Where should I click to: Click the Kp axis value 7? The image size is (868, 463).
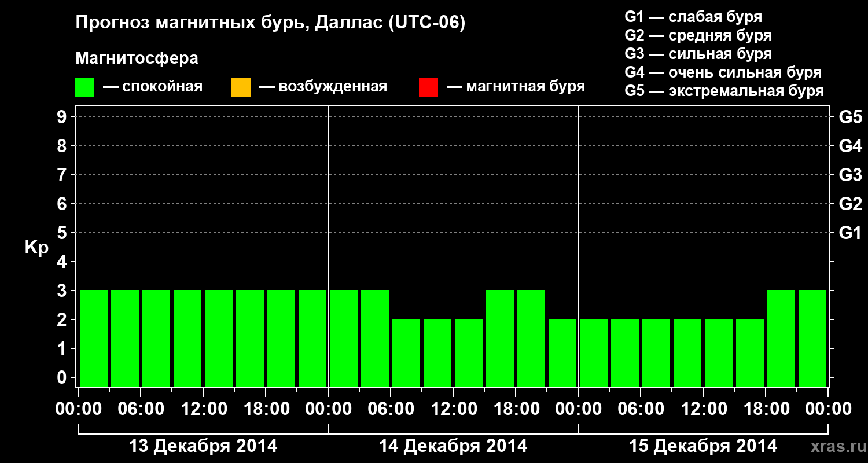coord(63,175)
